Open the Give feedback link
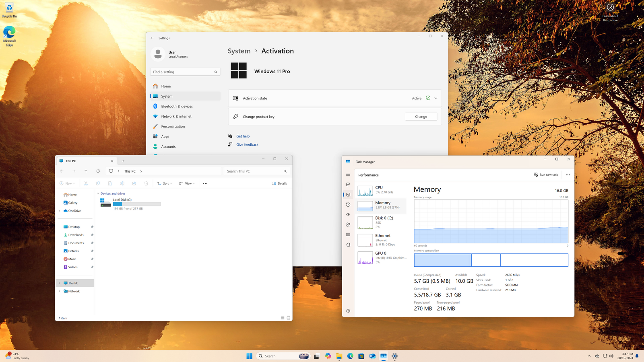The image size is (644, 362). (x=247, y=145)
